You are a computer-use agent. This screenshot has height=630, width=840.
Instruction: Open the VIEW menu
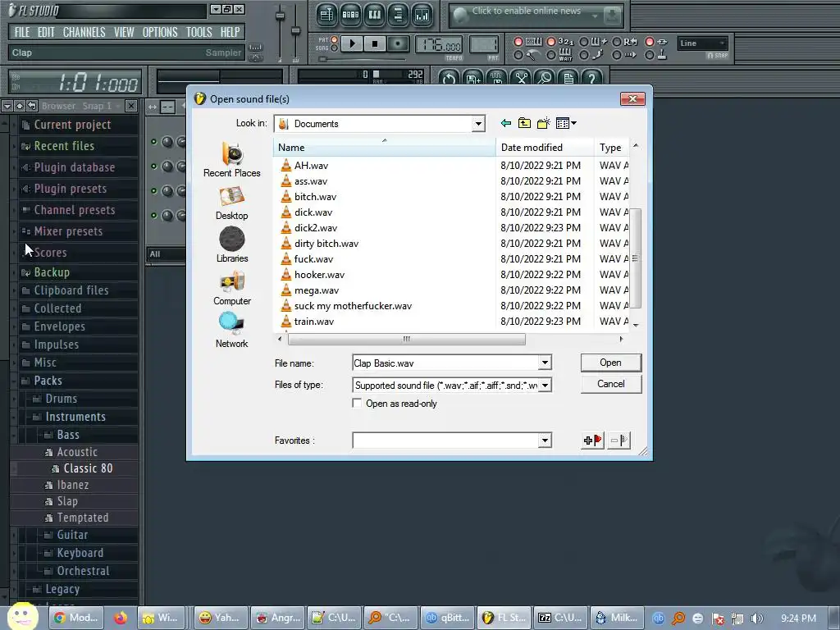[x=124, y=32]
